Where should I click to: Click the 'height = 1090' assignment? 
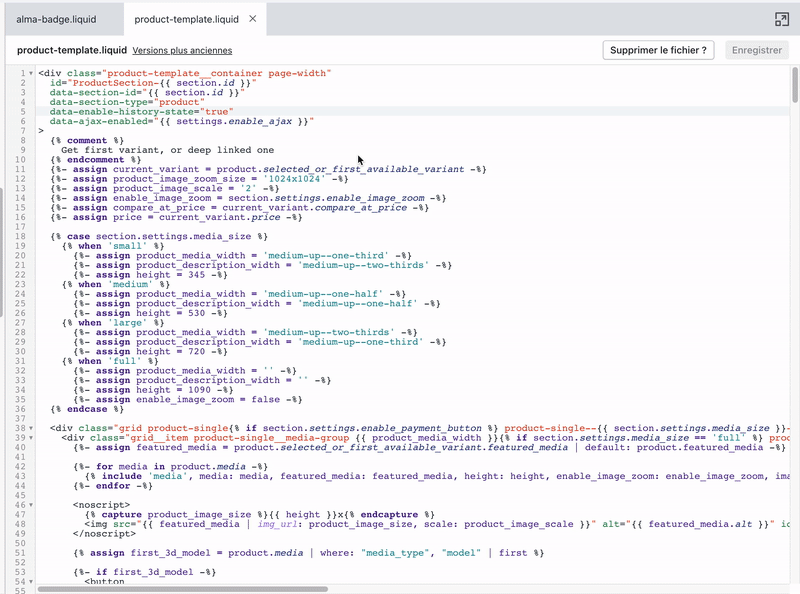[x=173, y=390]
